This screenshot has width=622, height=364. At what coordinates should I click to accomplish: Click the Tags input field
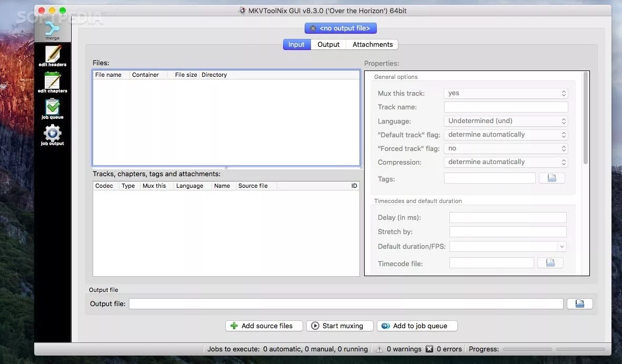(490, 178)
